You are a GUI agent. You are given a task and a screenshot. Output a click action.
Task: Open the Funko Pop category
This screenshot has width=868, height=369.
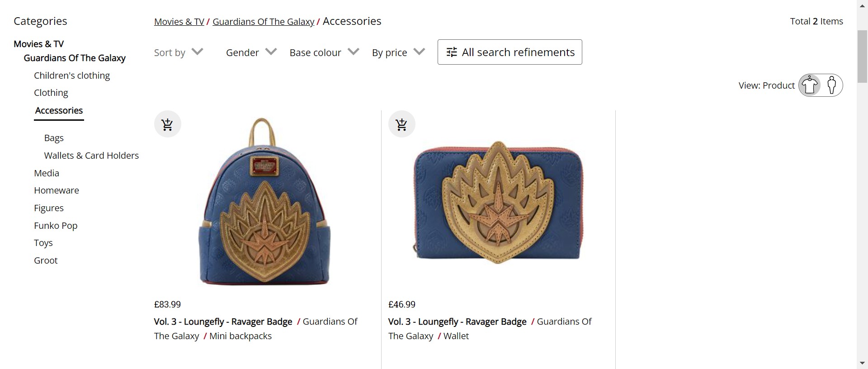pyautogui.click(x=56, y=226)
